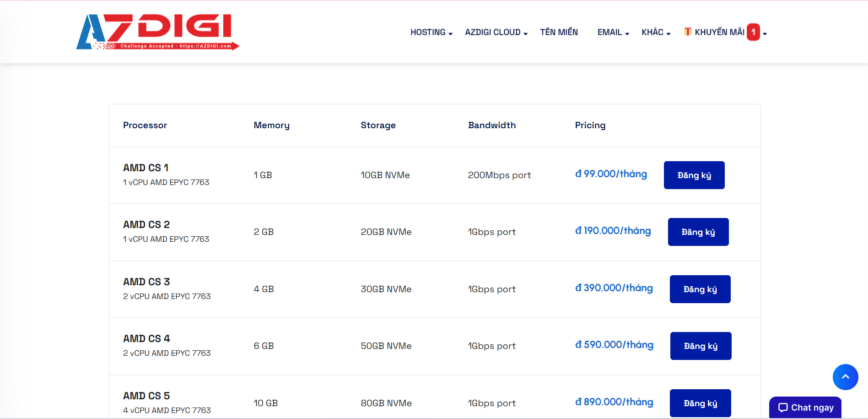Viewport: 868px width, 419px height.
Task: Expand the Email menu
Action: point(613,33)
